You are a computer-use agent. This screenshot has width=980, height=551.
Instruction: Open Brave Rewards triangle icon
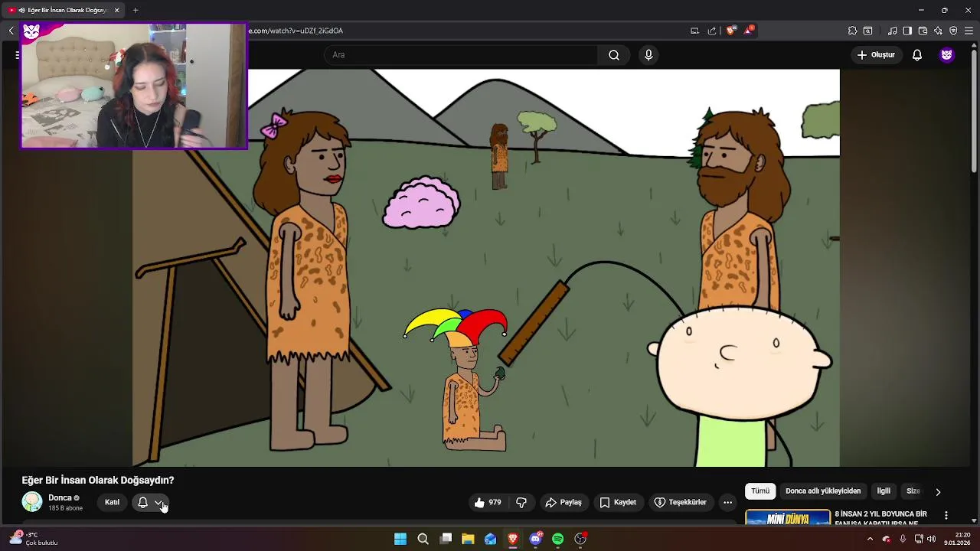click(749, 31)
